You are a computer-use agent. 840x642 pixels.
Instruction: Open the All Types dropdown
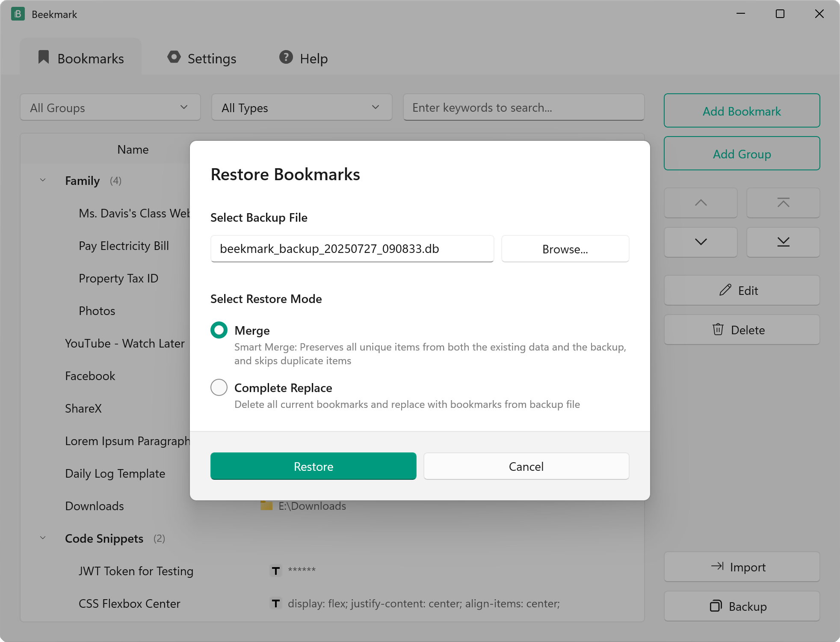(x=302, y=107)
